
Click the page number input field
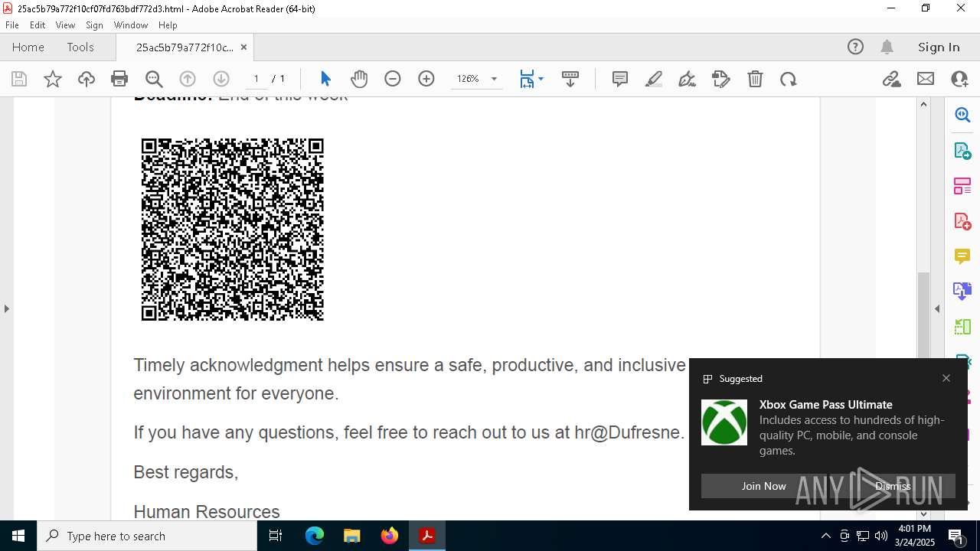[256, 79]
